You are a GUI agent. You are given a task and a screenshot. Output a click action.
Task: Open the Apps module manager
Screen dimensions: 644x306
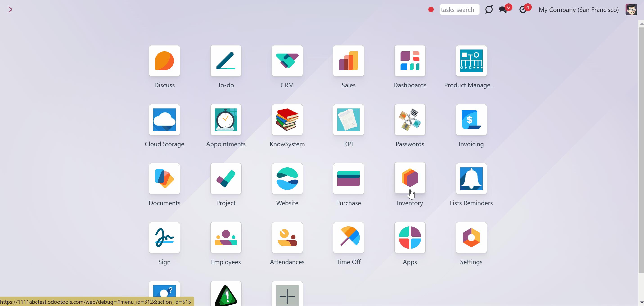pos(410,238)
